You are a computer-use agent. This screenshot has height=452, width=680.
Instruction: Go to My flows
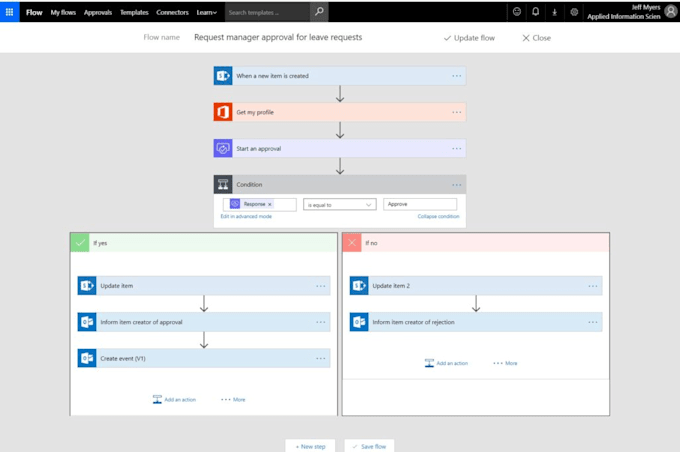(63, 12)
